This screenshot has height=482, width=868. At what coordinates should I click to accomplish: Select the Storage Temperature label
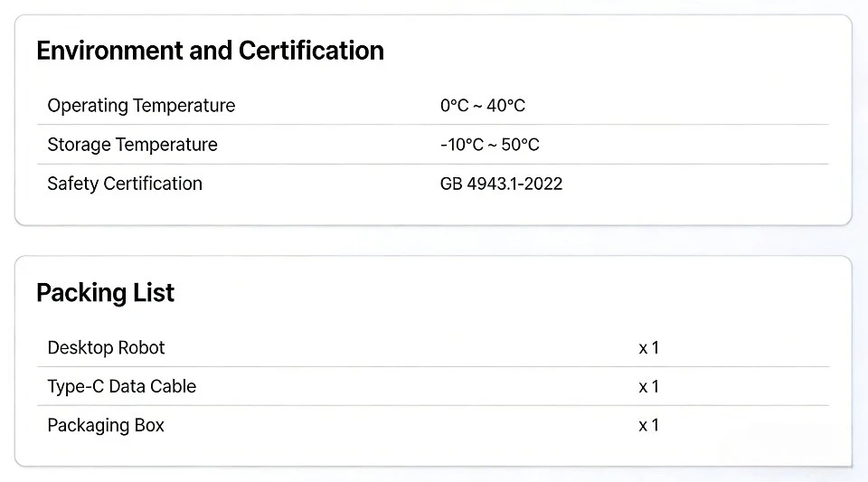coord(132,145)
